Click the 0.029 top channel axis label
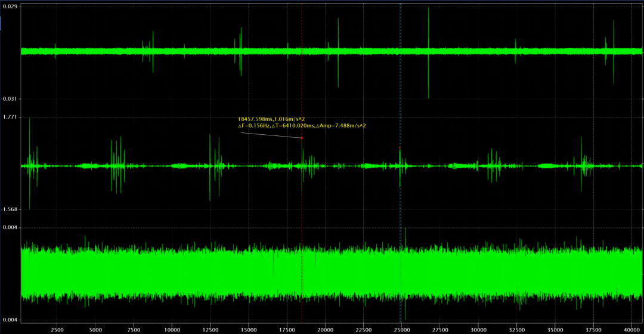644x334 pixels. (x=10, y=6)
